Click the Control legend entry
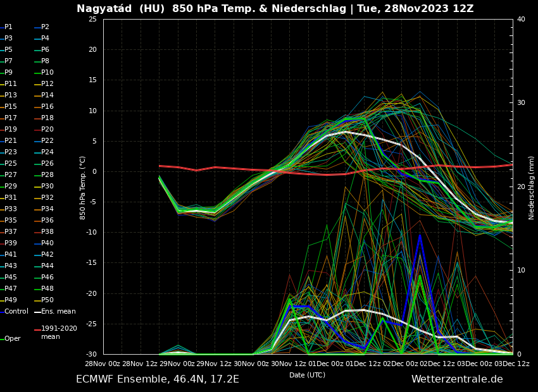The height and width of the screenshot is (392, 538). (16, 312)
